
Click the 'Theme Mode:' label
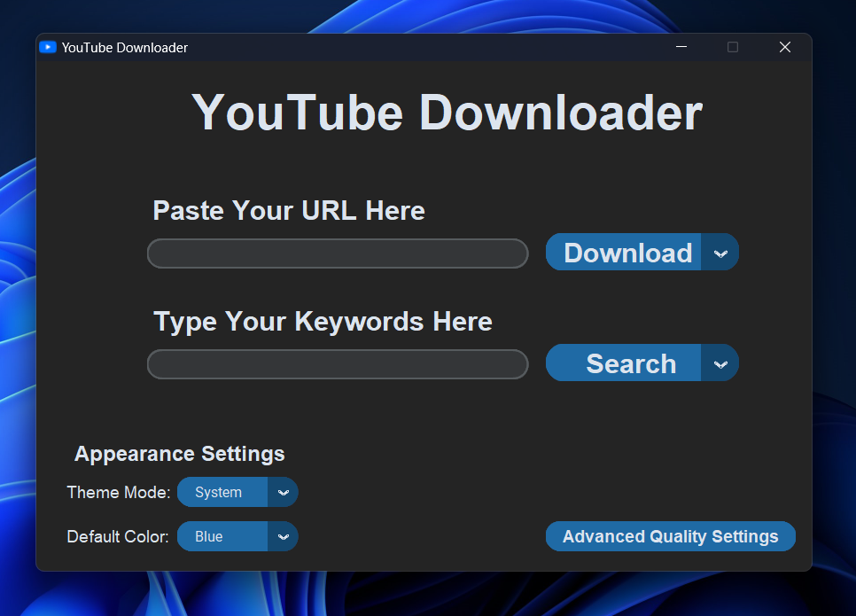(119, 493)
